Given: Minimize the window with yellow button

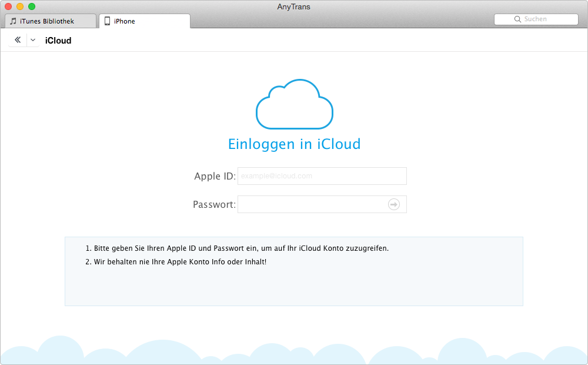Looking at the screenshot, I should 20,6.
